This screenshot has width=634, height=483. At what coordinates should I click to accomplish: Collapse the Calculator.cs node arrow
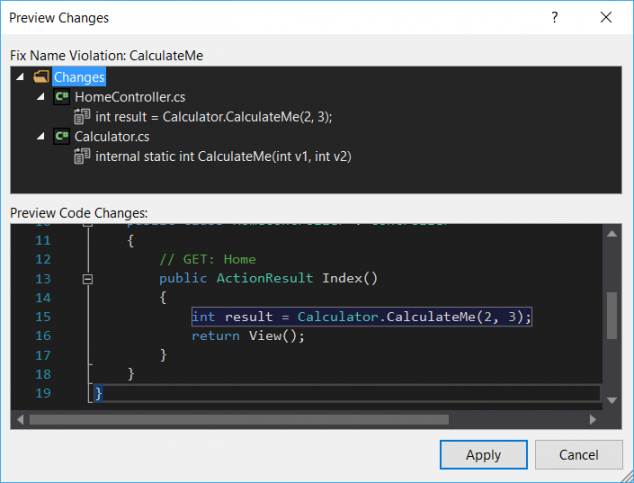(40, 136)
